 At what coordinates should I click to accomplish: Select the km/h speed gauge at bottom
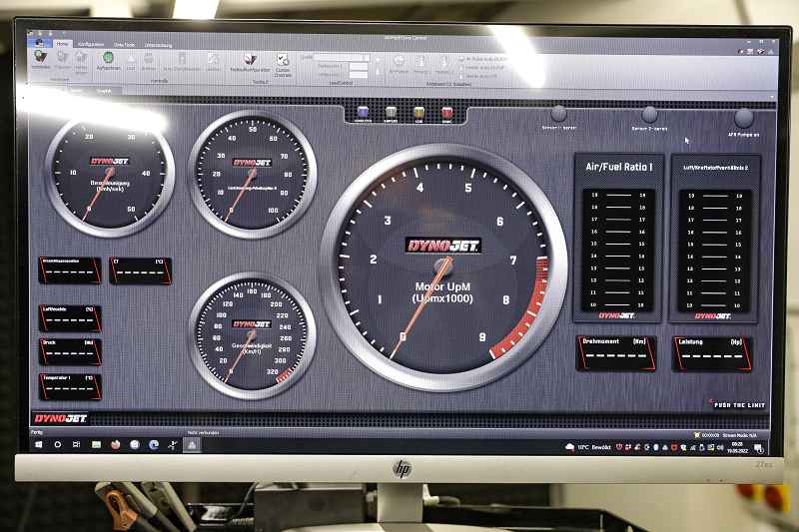pyautogui.click(x=253, y=336)
